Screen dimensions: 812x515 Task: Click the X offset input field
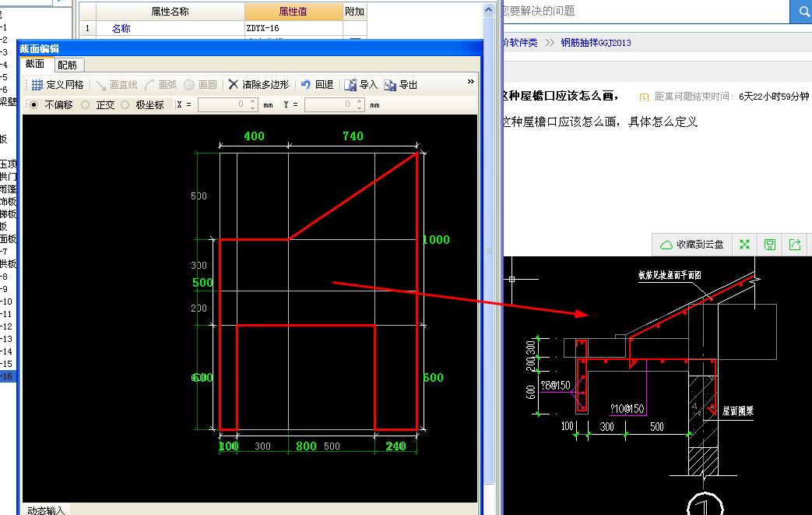pos(223,104)
